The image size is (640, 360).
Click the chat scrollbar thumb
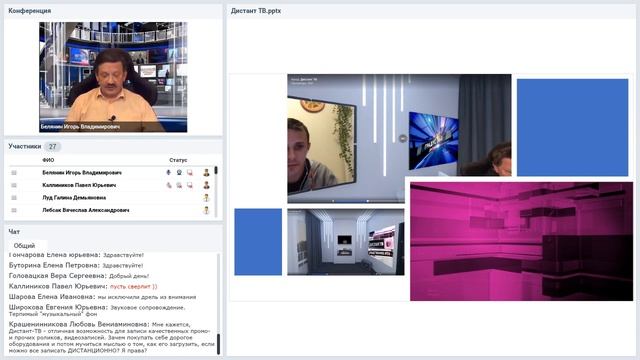point(218,344)
